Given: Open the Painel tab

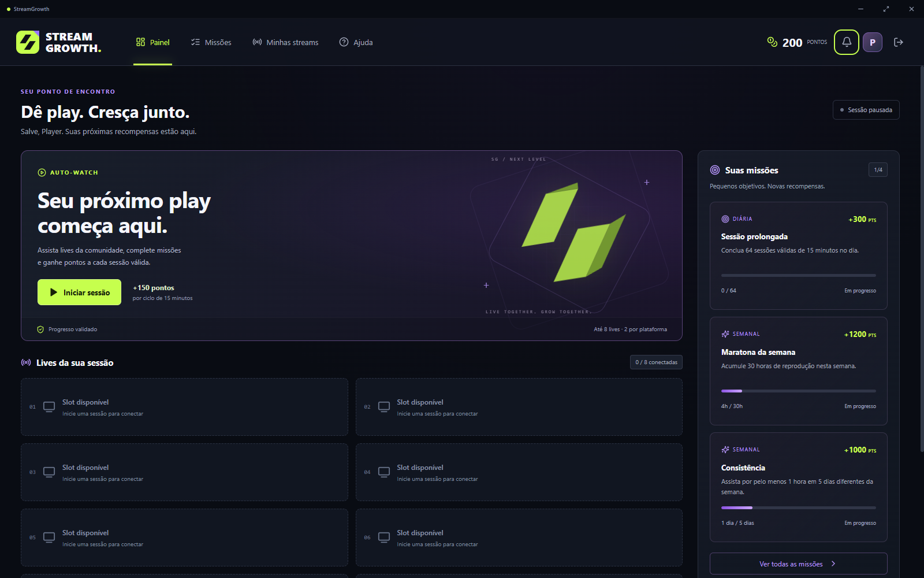Looking at the screenshot, I should pos(153,42).
